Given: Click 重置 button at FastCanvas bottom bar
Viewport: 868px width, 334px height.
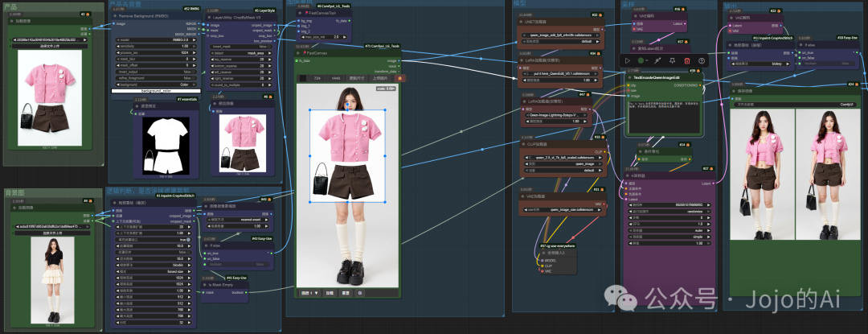Looking at the screenshot, I should (345, 293).
